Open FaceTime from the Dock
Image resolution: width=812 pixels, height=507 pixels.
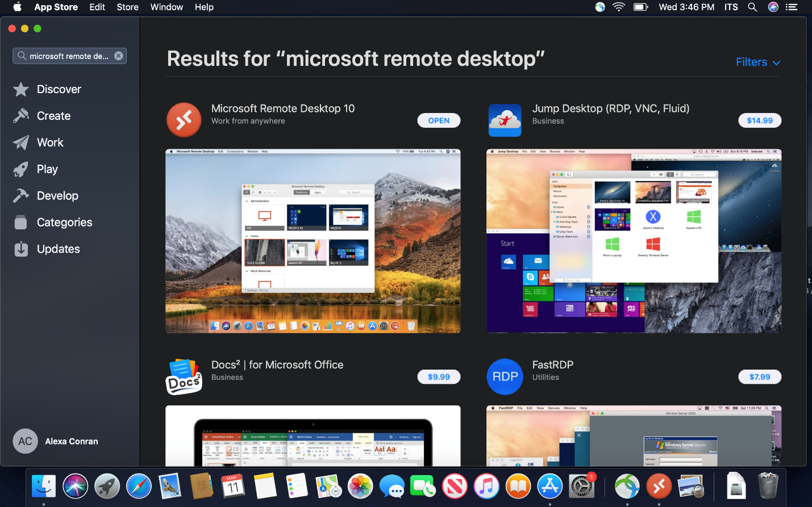coord(423,487)
